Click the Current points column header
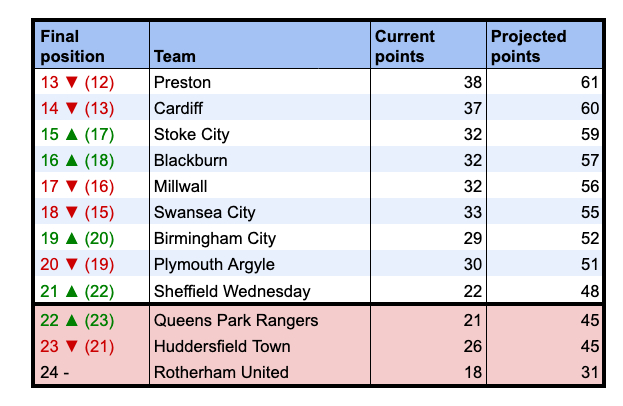623x406 pixels. (404, 46)
